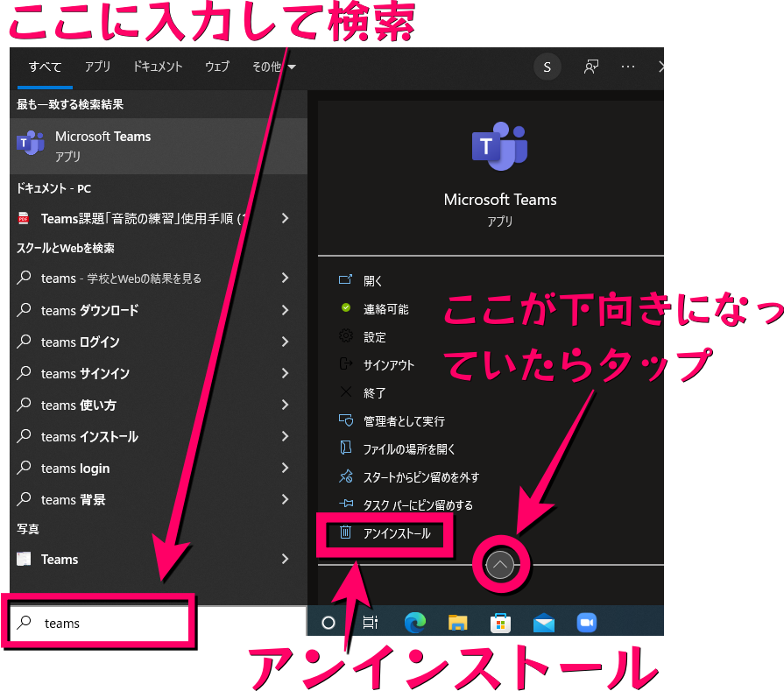
Task: Choose ファイルの場所を開く
Action: [409, 449]
